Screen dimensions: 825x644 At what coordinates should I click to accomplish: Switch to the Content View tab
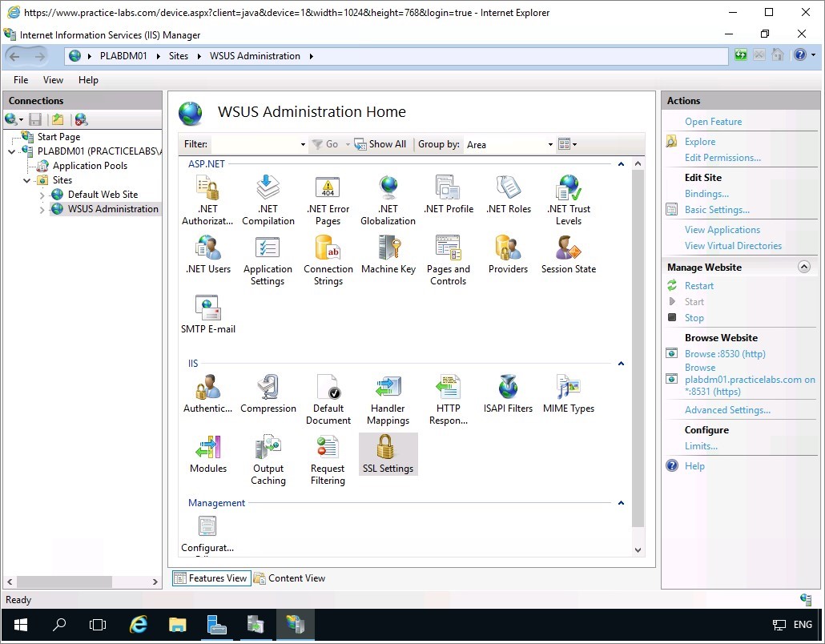tap(290, 578)
